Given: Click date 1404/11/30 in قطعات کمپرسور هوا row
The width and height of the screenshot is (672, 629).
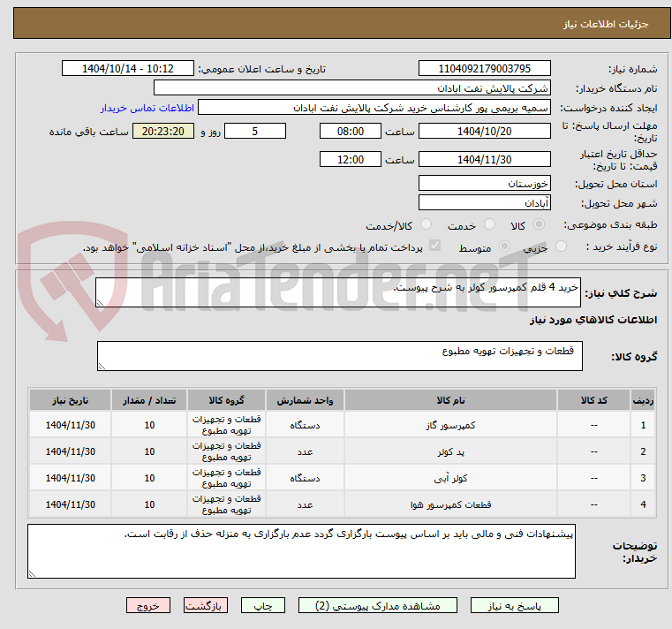Looking at the screenshot, I should (x=71, y=504).
